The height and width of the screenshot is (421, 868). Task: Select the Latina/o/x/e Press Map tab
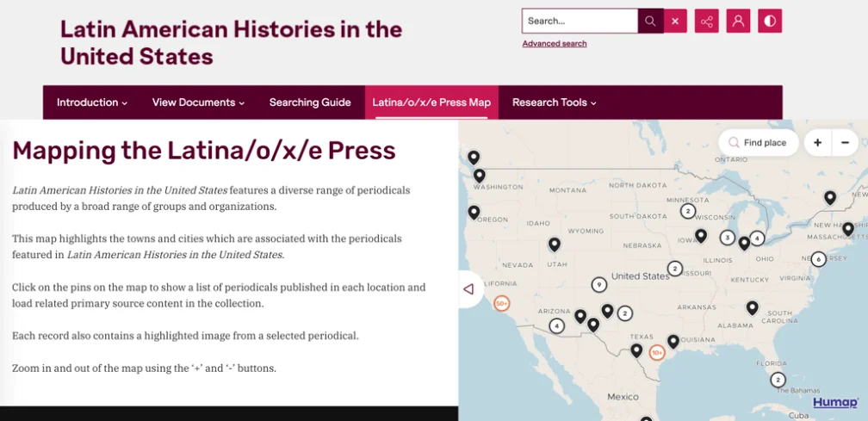431,102
